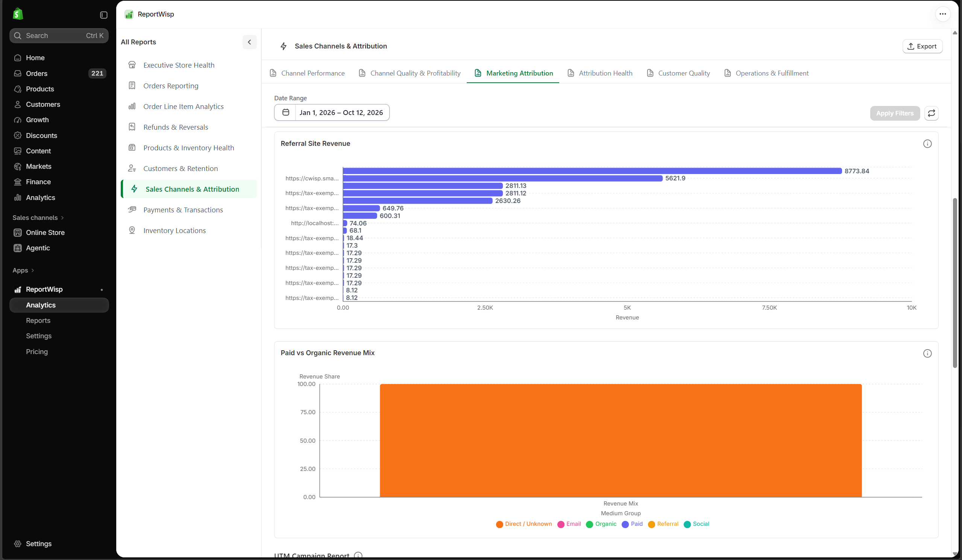Expand the Apps section
962x560 pixels.
tap(23, 271)
